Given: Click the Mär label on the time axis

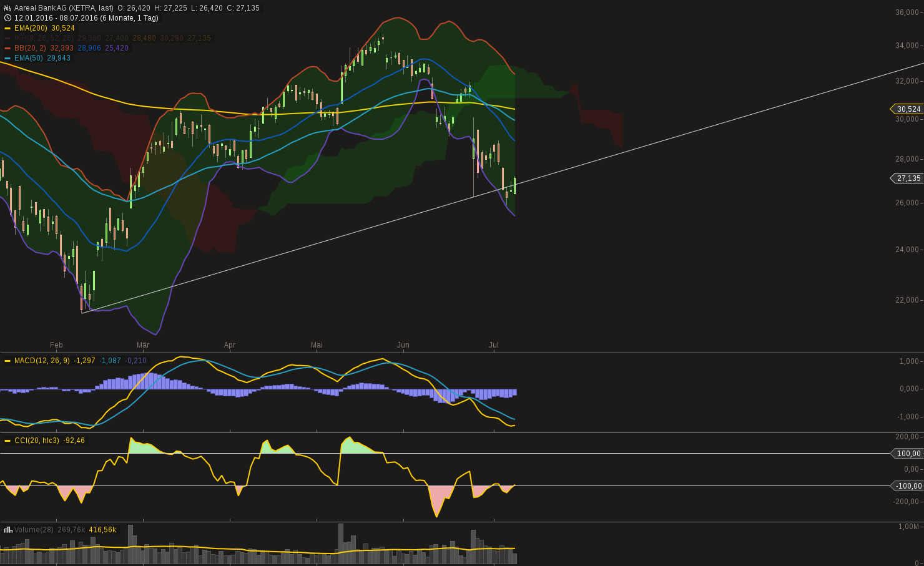Looking at the screenshot, I should pyautogui.click(x=143, y=345).
